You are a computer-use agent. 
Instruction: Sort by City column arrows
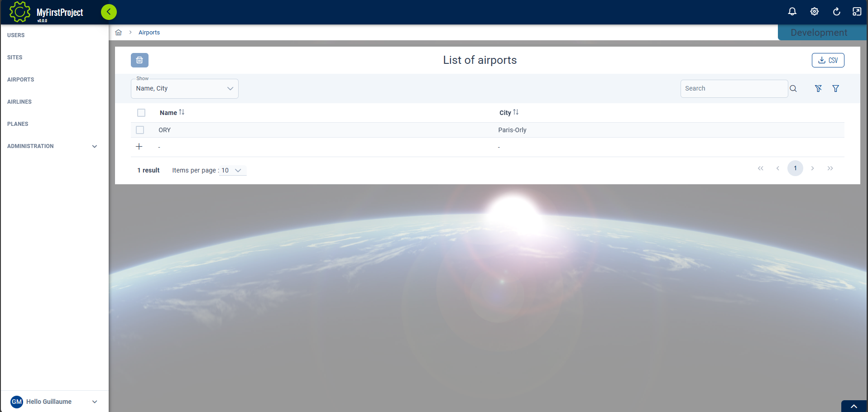point(516,112)
